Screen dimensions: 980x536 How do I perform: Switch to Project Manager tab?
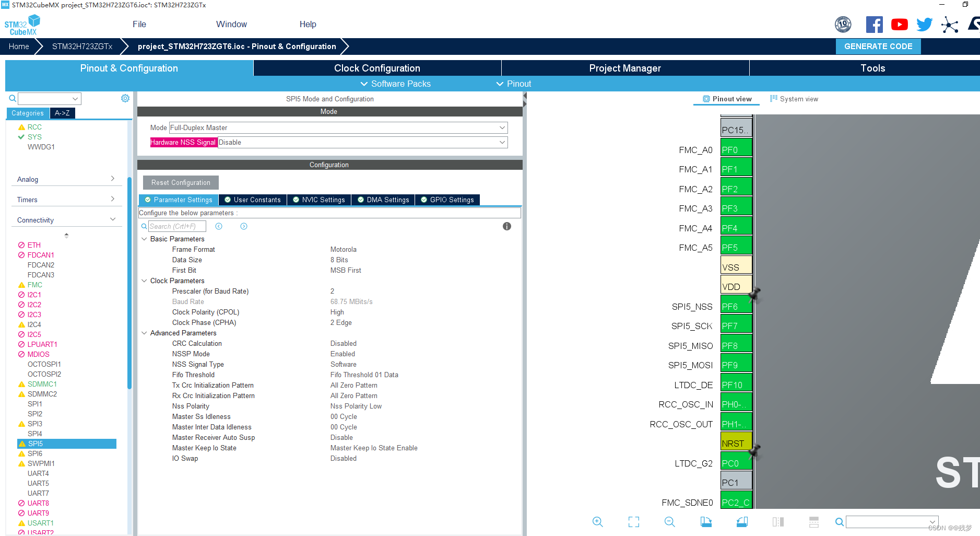tap(625, 68)
